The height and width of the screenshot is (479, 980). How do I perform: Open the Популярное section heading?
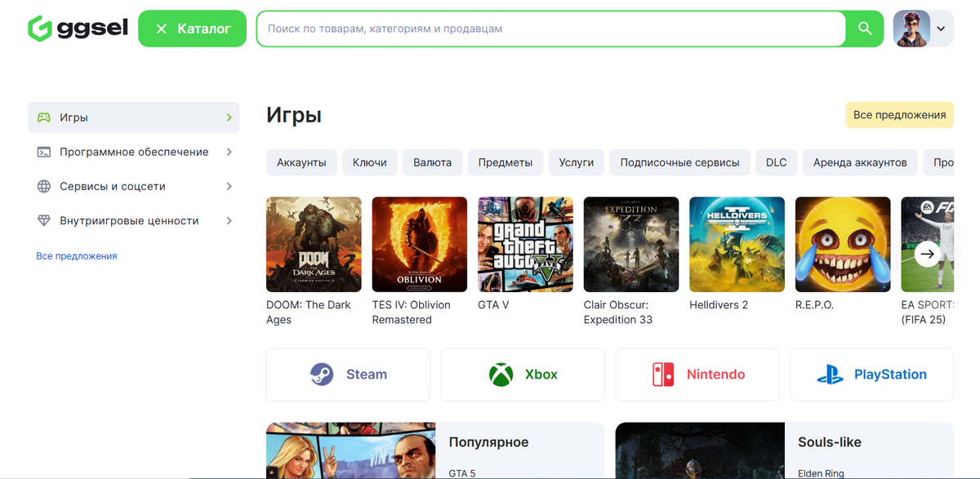488,442
